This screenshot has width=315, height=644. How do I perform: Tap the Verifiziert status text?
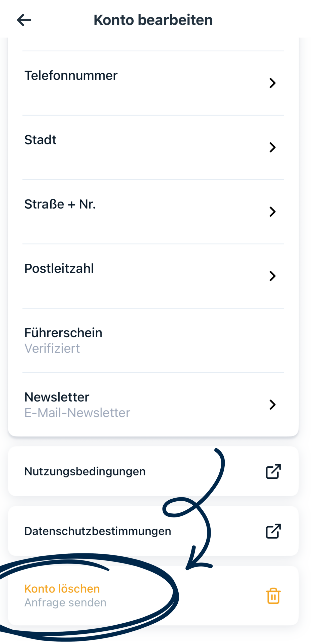(x=52, y=348)
